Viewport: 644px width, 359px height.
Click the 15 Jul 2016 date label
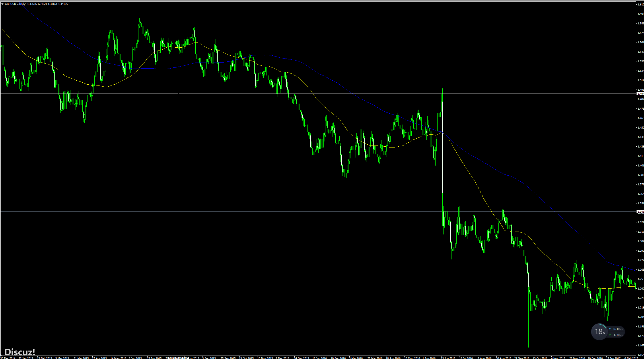pyautogui.click(x=466, y=358)
